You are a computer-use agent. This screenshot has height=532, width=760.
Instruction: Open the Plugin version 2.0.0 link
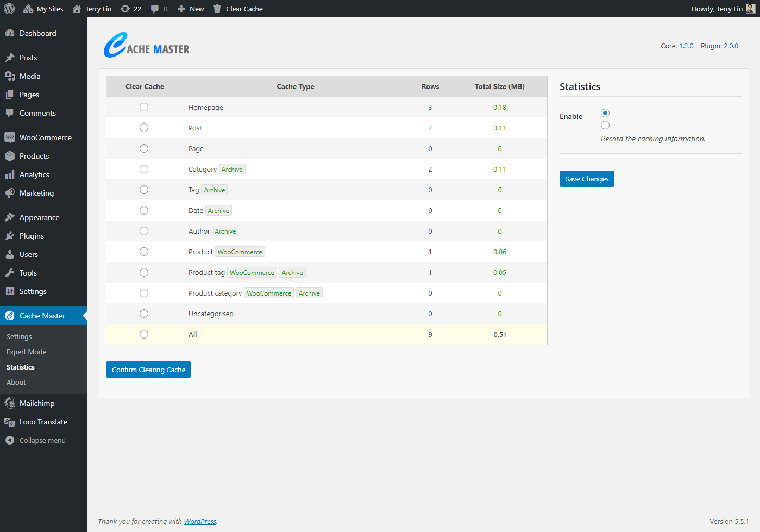(731, 46)
